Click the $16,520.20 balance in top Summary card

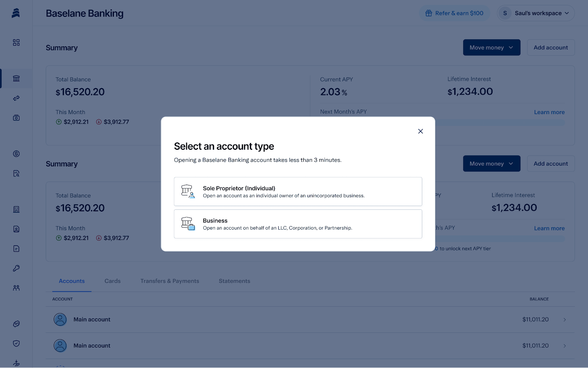80,92
